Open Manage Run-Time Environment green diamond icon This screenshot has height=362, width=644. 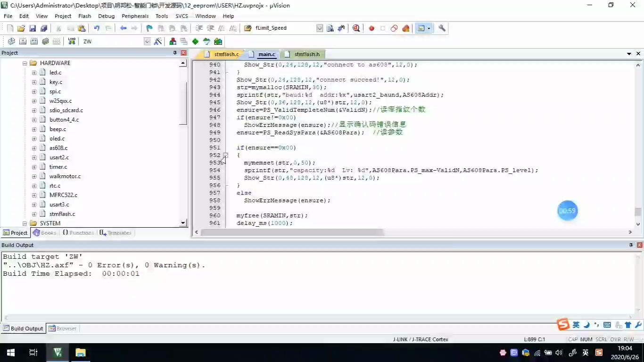pyautogui.click(x=195, y=41)
